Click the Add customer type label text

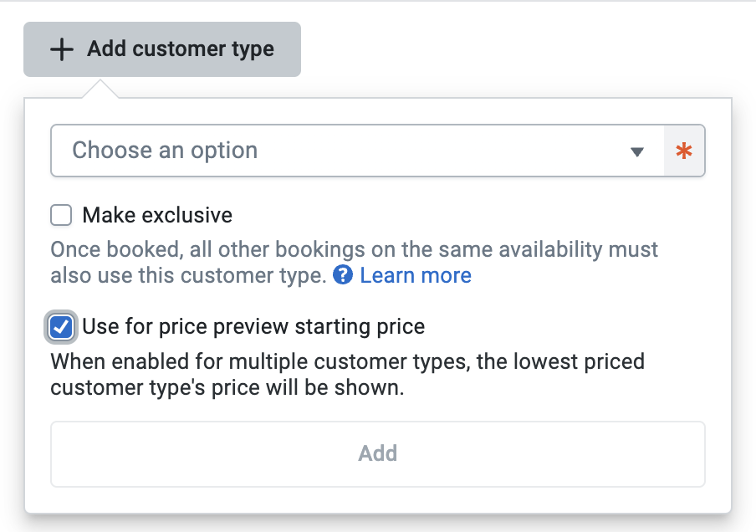click(180, 49)
